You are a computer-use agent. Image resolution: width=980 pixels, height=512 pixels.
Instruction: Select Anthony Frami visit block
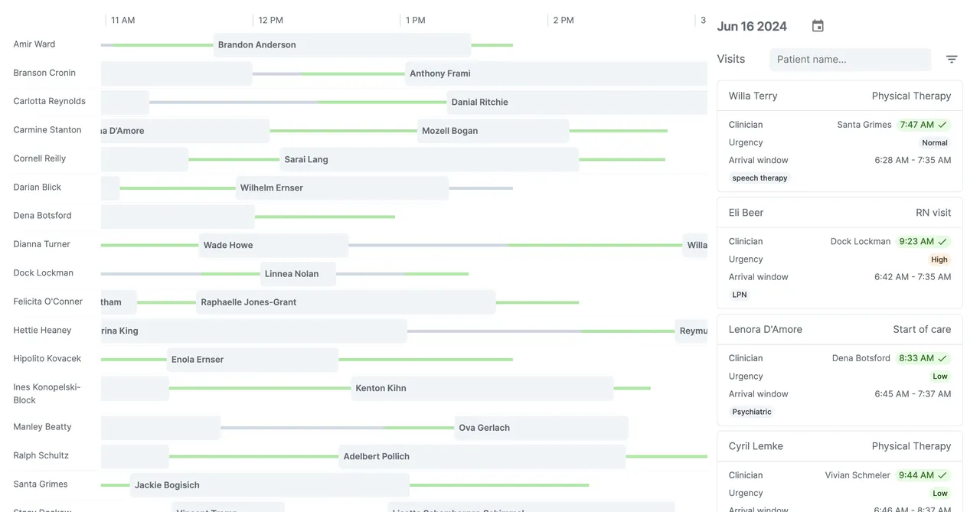[x=556, y=73]
